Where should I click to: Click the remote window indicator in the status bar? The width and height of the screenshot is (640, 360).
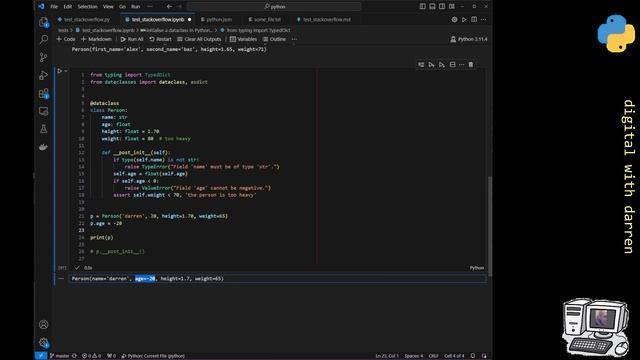[41, 356]
